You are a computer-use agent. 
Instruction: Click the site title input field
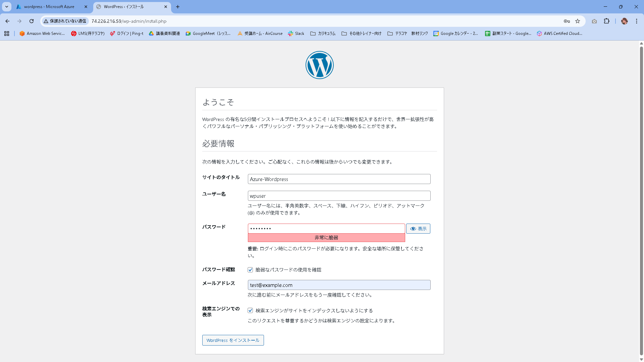(339, 179)
